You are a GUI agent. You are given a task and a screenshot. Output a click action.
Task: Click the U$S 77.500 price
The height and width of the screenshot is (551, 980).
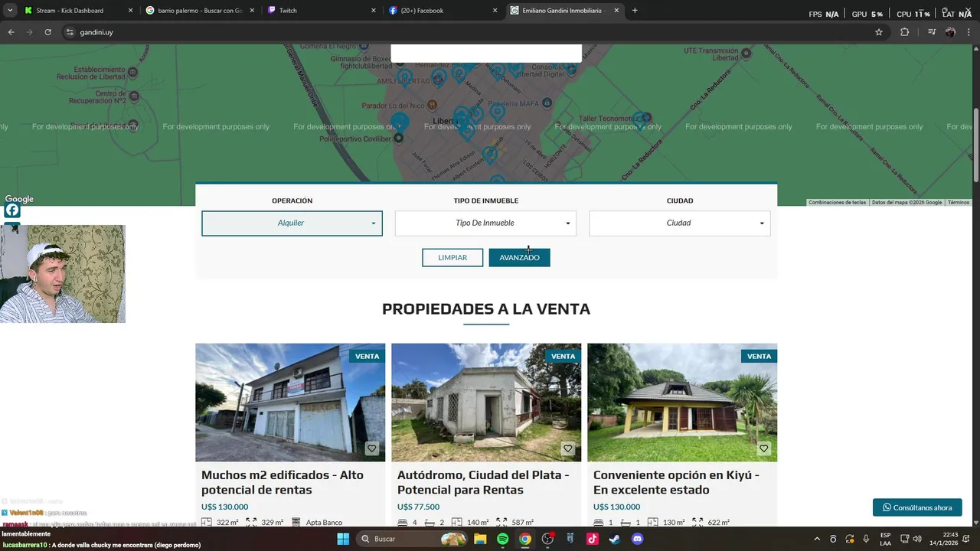coord(418,507)
